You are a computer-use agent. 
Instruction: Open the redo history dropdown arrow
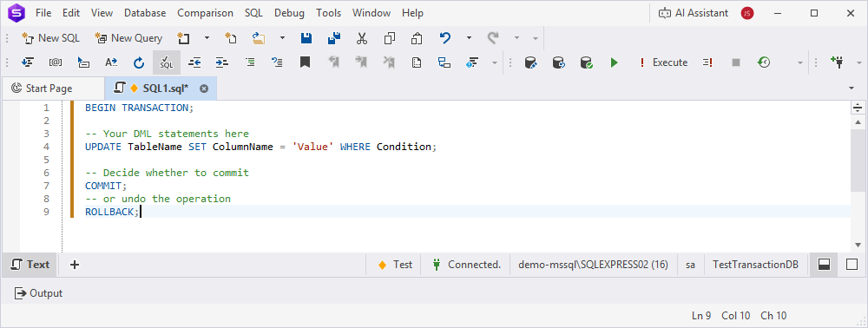tap(516, 38)
